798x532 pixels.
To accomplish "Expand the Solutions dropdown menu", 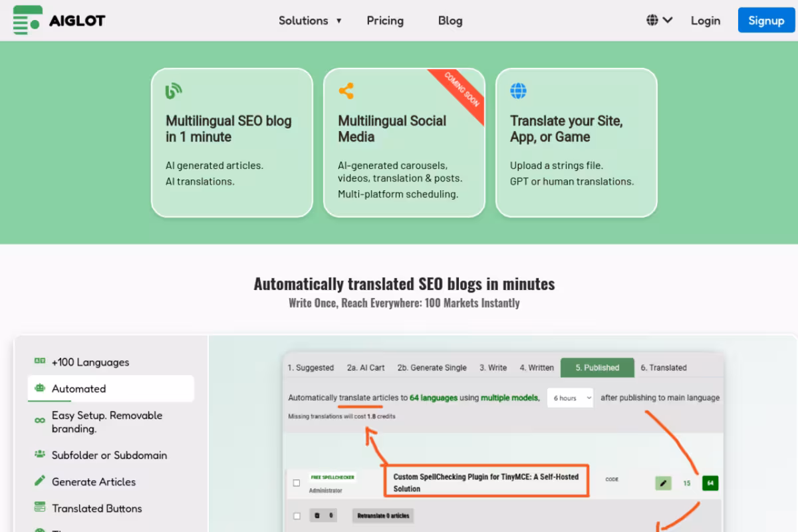I will point(310,20).
